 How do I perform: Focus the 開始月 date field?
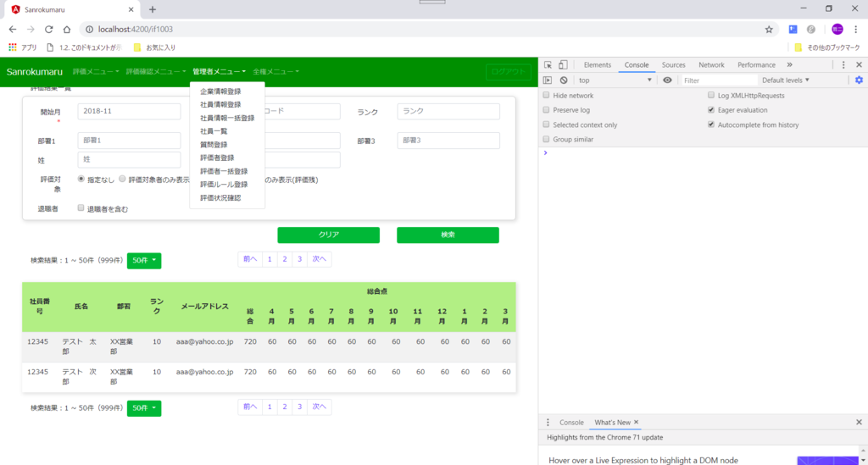[x=129, y=111]
